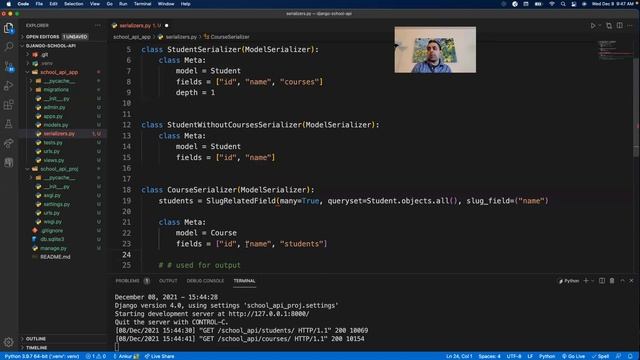Screen dimensions: 640x360
Task: Expand the Outline section
Action: [x=36, y=339]
